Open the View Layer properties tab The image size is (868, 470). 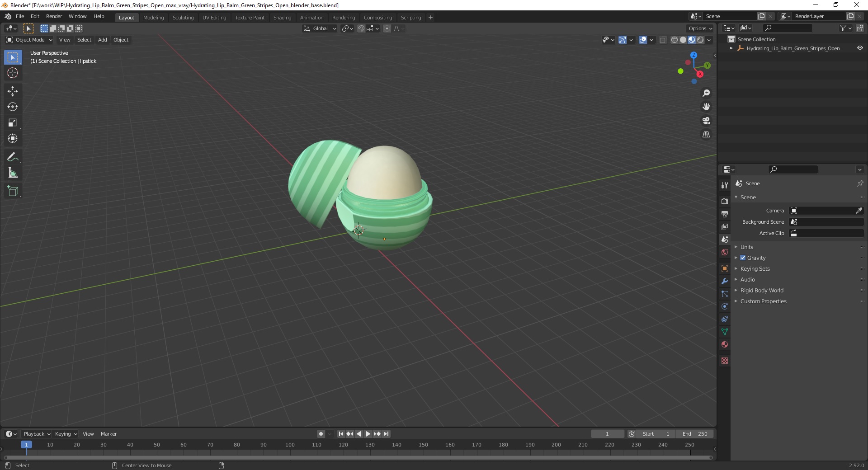click(x=725, y=226)
